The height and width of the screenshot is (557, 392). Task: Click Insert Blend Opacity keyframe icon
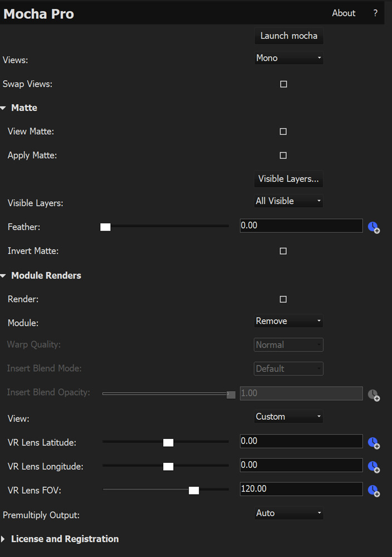374,395
